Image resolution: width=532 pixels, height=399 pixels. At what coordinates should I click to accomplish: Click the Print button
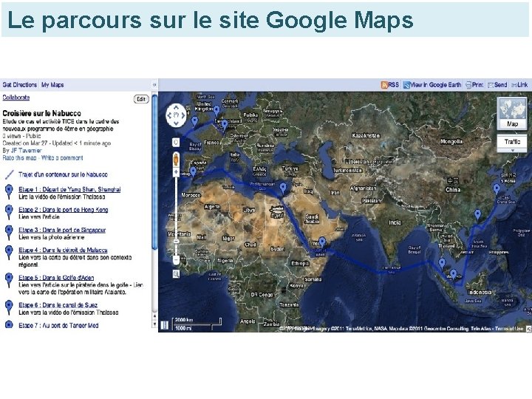pyautogui.click(x=474, y=85)
